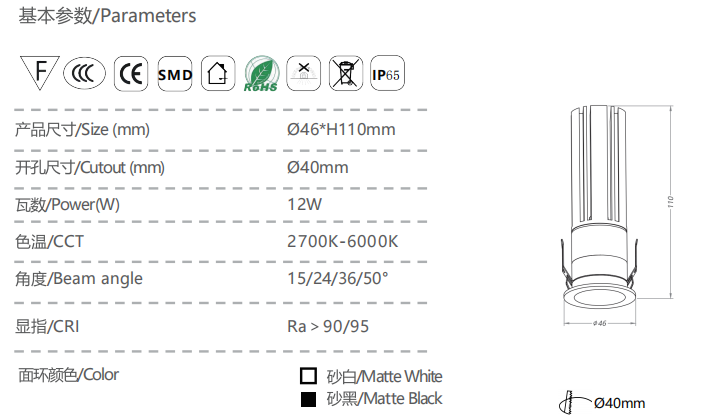Click the house indoor-use icon
Image resolution: width=701 pixels, height=418 pixels.
tap(216, 74)
